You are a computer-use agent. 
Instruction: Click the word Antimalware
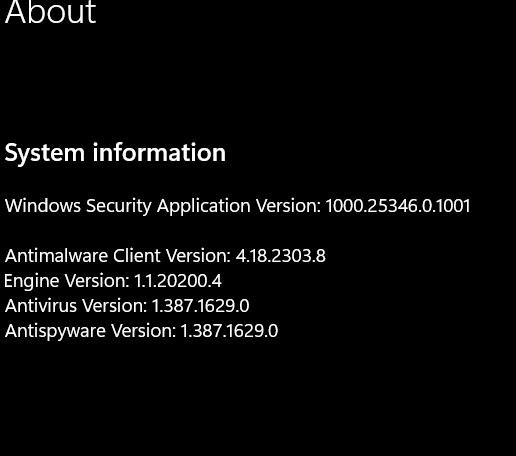57,256
